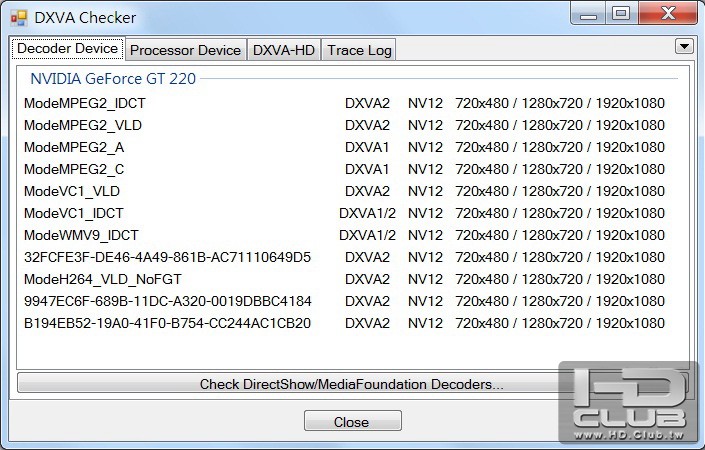Click resolutions text in the ModeVC1_VLD row

point(560,192)
